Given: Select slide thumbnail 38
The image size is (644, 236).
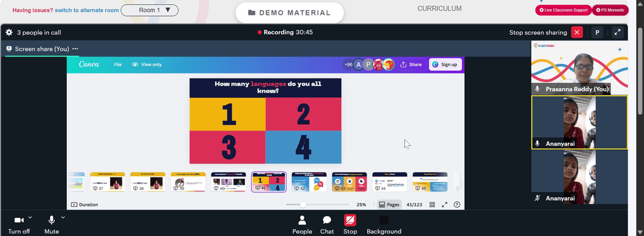Looking at the screenshot, I should (148, 182).
